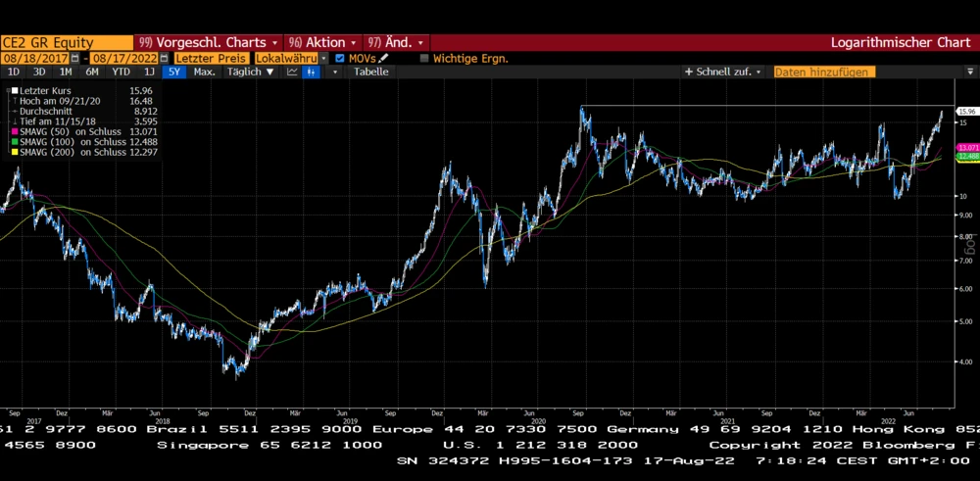The image size is (980, 481).
Task: Uncheck the MOVs checkbox
Action: [340, 59]
